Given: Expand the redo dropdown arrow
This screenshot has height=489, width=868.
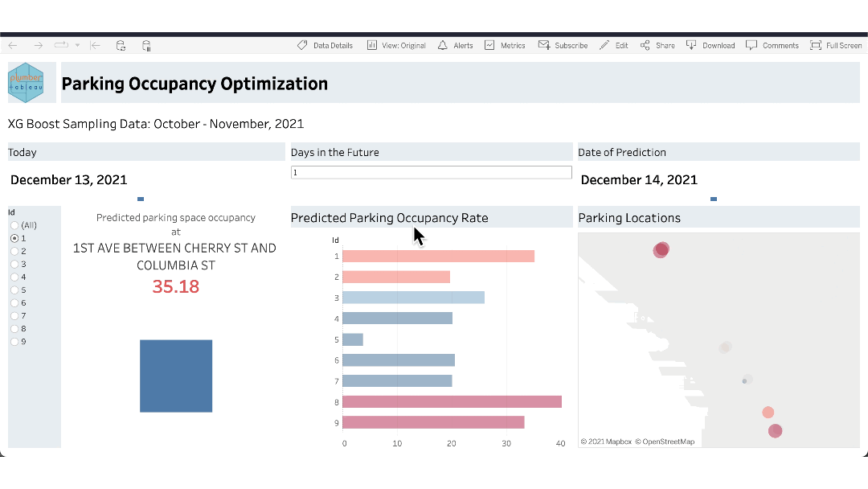Looking at the screenshot, I should (78, 46).
